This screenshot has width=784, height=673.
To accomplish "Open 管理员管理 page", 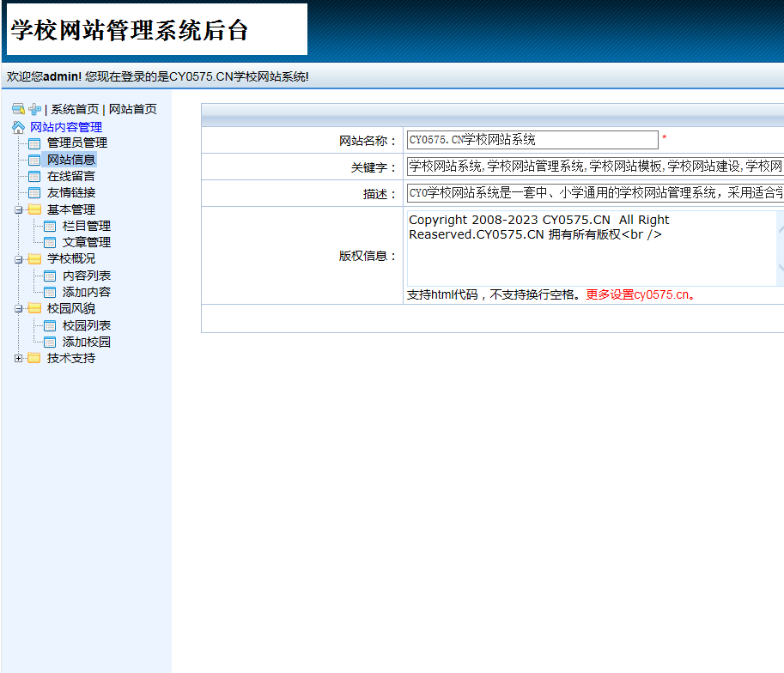I will (x=77, y=143).
